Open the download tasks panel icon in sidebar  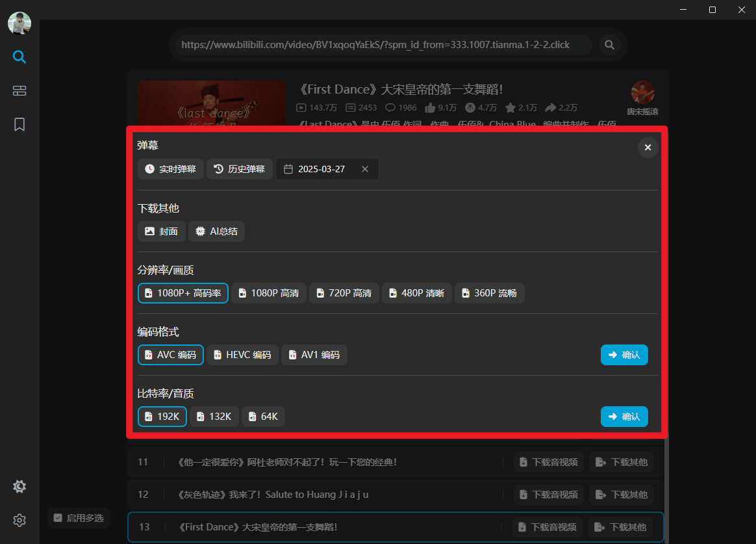(x=19, y=90)
